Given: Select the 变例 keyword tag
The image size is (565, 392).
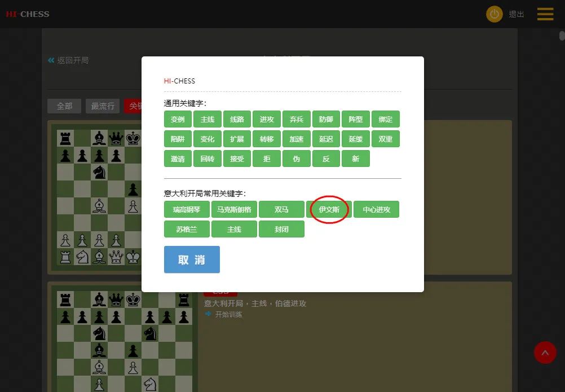Looking at the screenshot, I should pyautogui.click(x=178, y=119).
